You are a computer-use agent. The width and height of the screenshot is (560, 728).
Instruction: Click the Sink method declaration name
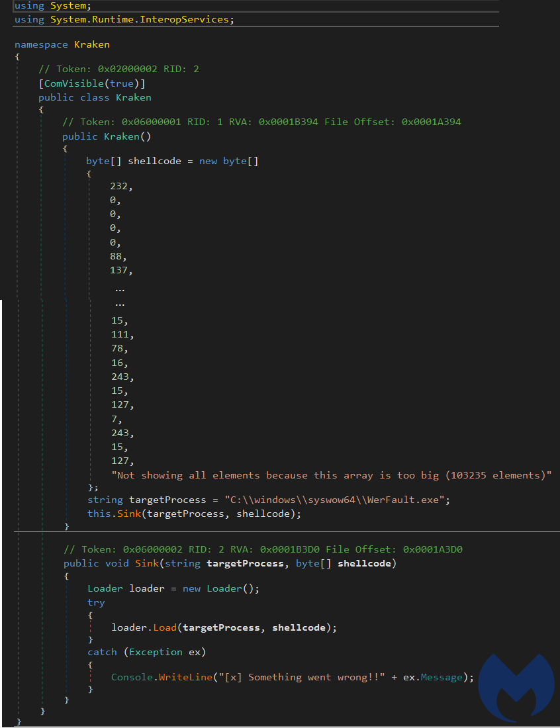click(147, 563)
